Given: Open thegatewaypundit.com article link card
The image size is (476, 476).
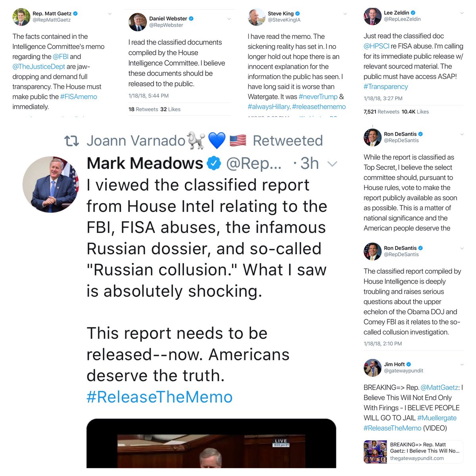Looking at the screenshot, I should click(x=413, y=451).
